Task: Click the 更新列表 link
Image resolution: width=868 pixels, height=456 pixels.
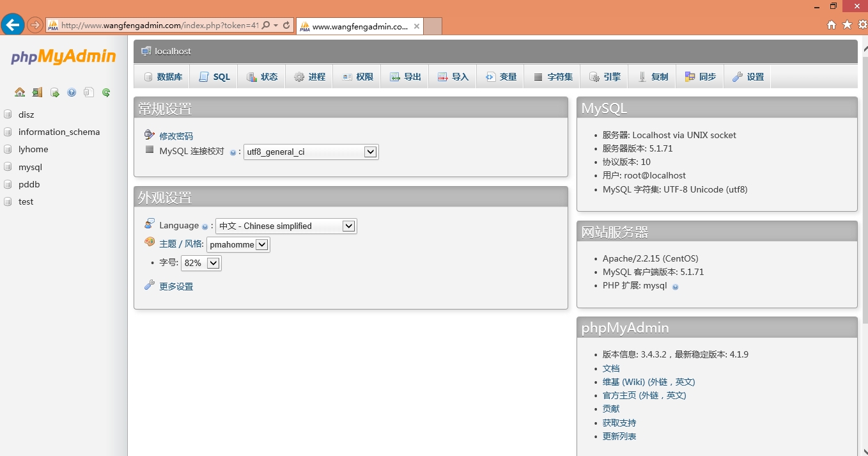Action: (619, 436)
